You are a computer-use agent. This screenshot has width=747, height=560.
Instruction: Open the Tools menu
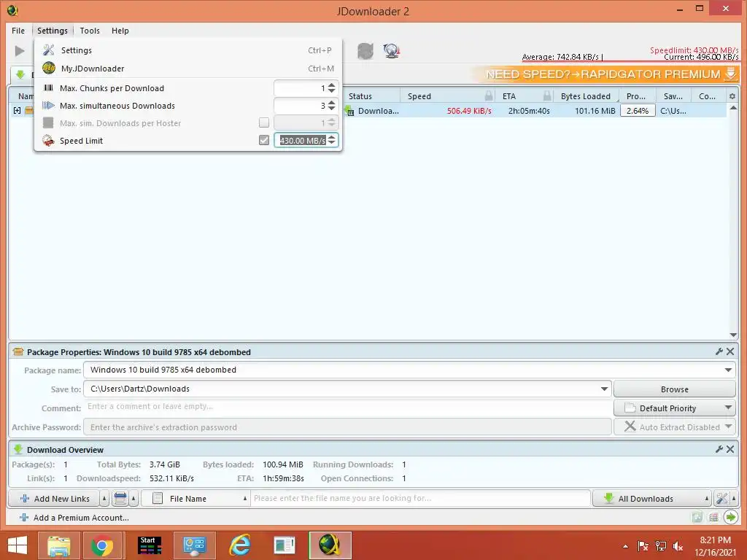point(90,31)
